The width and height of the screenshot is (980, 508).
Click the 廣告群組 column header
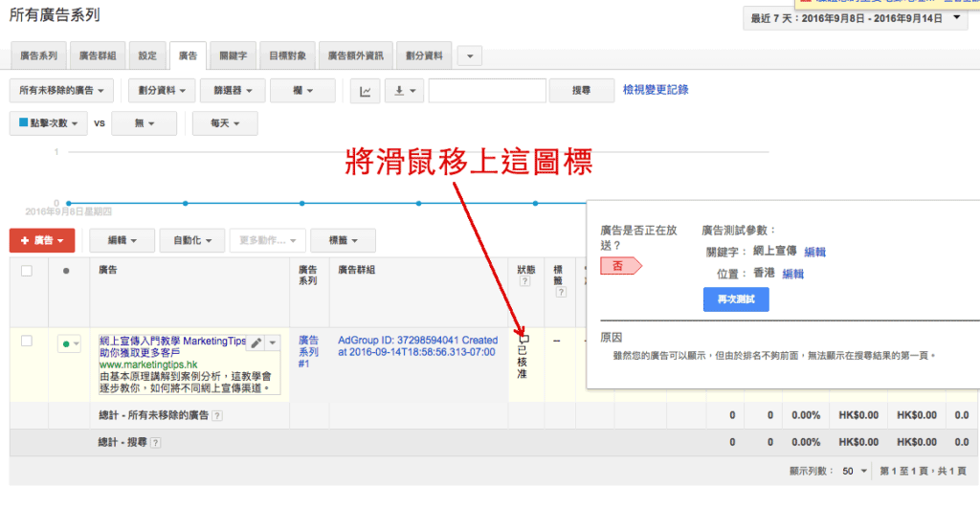point(356,270)
